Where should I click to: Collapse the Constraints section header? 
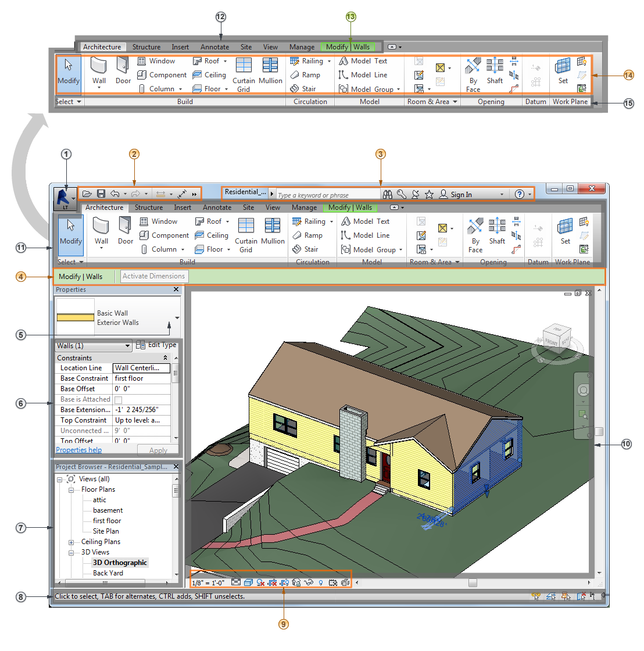[x=165, y=357]
